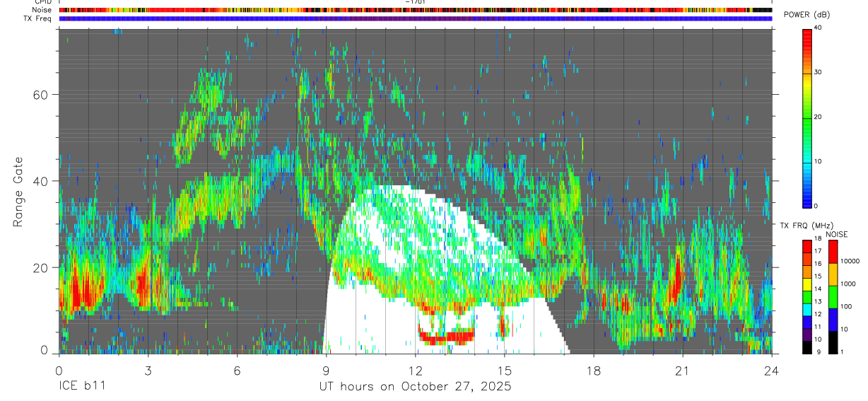The width and height of the screenshot is (868, 401).
Task: Click the '18' label on the TX FRQ scale
Action: [x=819, y=240]
